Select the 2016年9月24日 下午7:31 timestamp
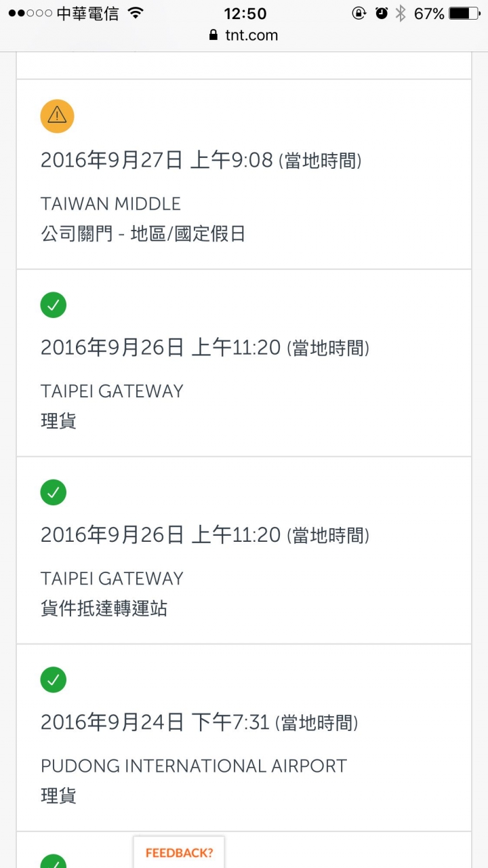Viewport: 488px width, 868px height. point(155,722)
